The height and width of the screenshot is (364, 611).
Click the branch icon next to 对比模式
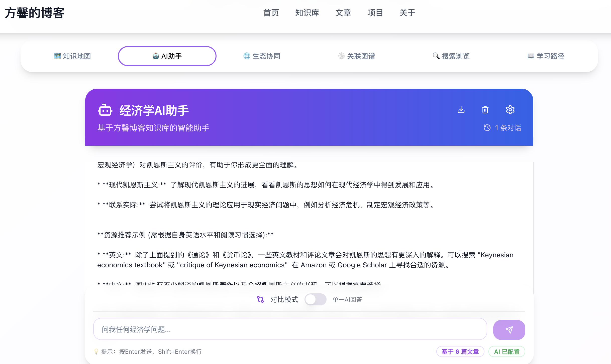(x=260, y=299)
